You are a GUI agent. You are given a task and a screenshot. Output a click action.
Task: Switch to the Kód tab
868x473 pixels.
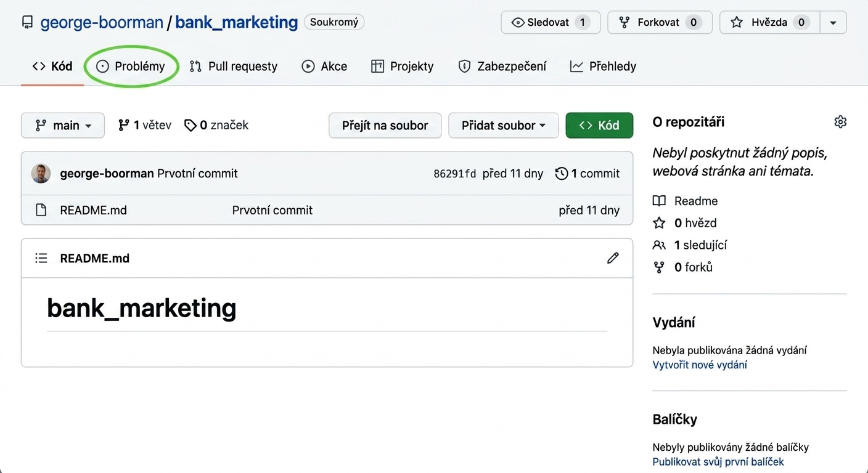(52, 67)
